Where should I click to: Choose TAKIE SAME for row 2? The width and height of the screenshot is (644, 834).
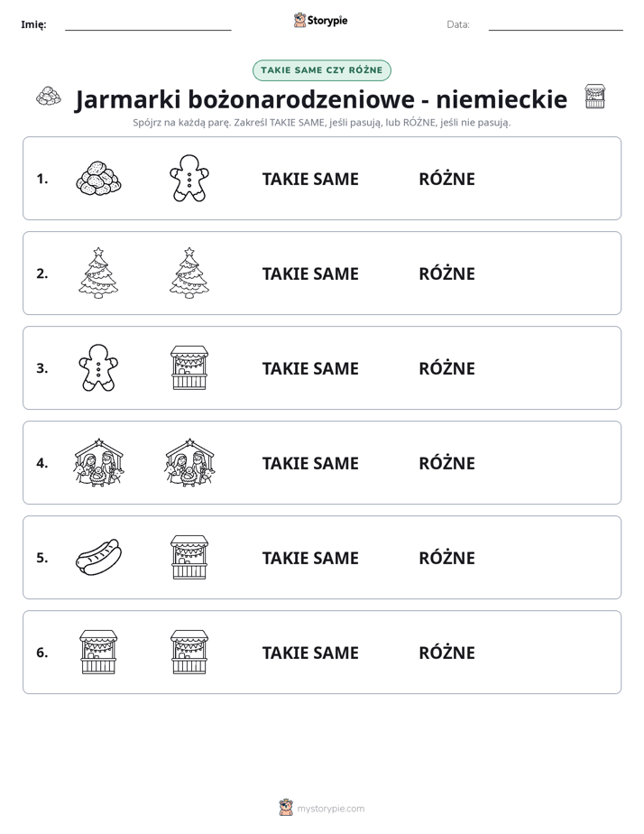click(x=310, y=273)
